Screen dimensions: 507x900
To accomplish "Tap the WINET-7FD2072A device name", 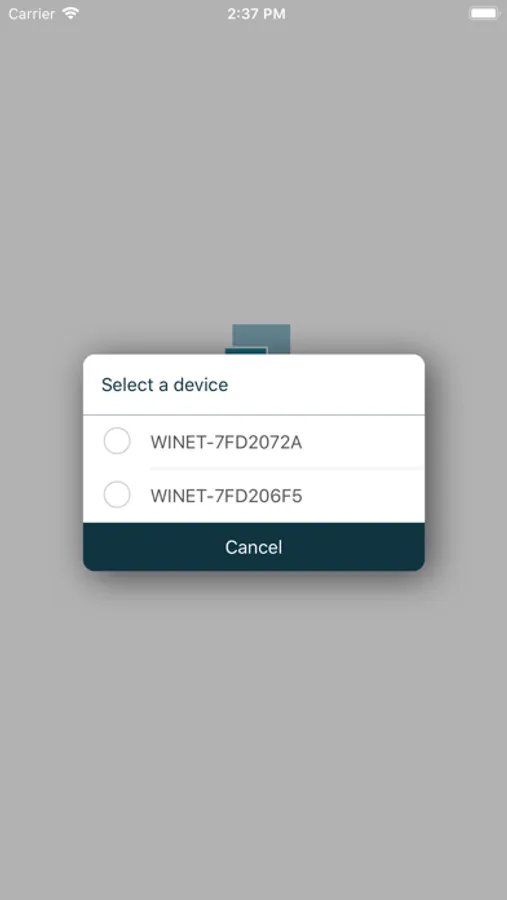I will (x=226, y=443).
